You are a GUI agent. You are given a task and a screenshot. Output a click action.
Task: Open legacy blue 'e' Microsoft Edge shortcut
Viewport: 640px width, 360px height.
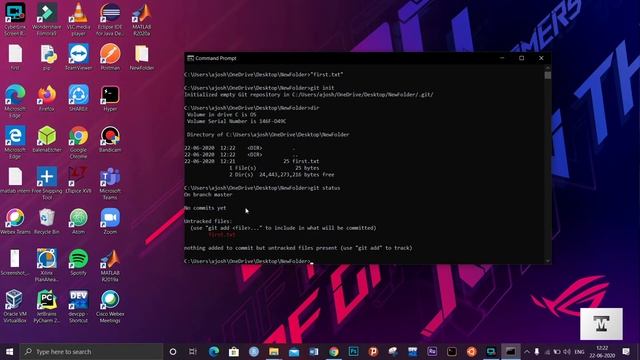(x=15, y=141)
